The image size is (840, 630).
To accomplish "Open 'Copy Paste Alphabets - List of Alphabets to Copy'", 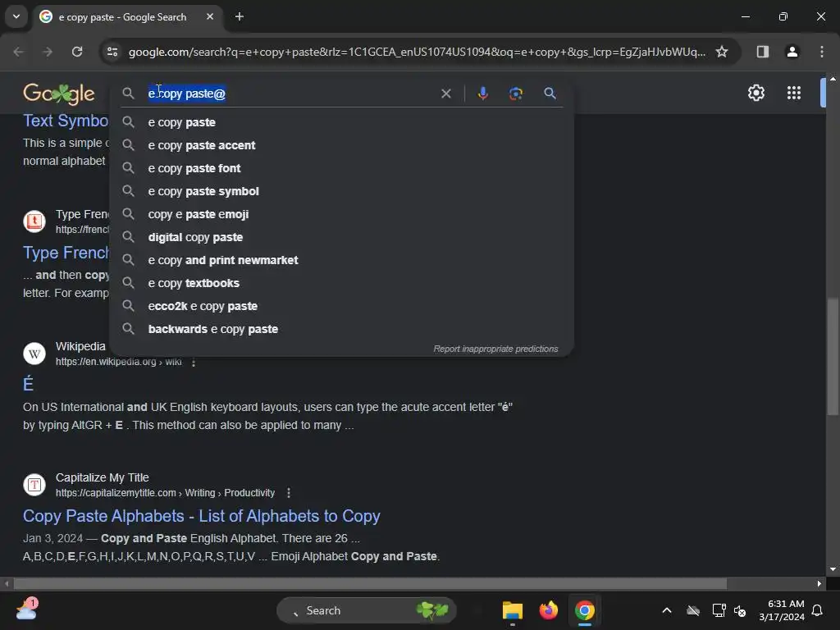I will tap(202, 516).
